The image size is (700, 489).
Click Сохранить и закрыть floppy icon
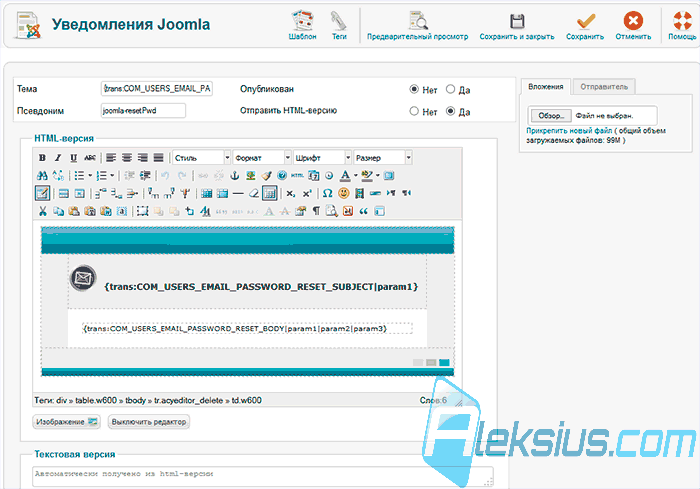pyautogui.click(x=517, y=21)
